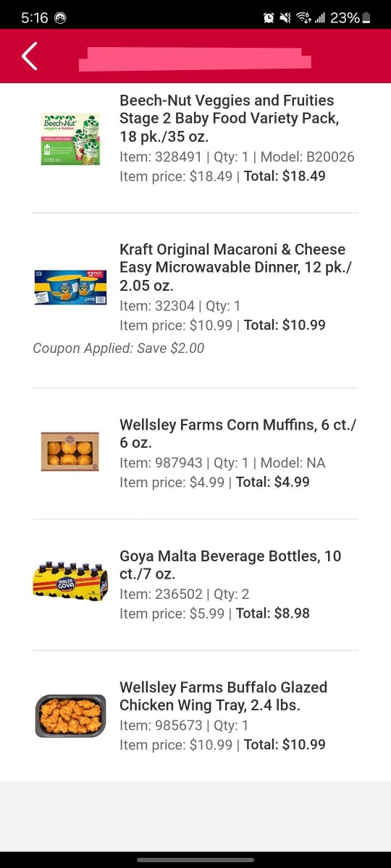
Task: Open the Kraft Macaroni & Cheese product image
Action: coord(70,287)
